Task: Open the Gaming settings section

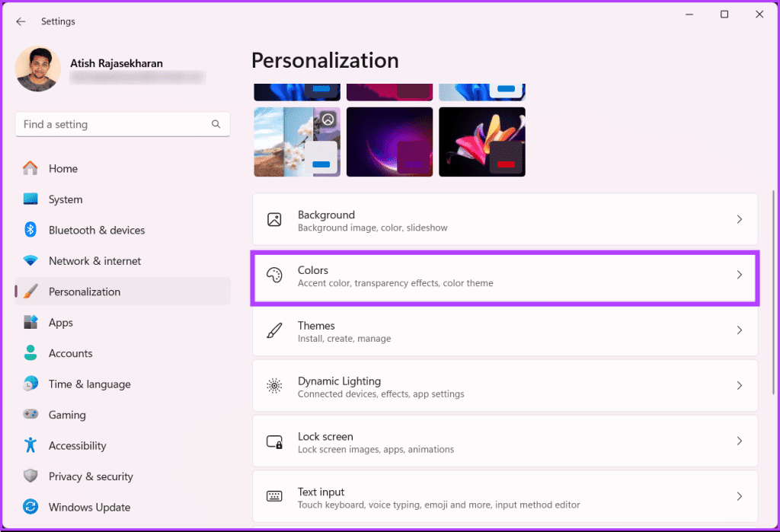Action: tap(66, 415)
